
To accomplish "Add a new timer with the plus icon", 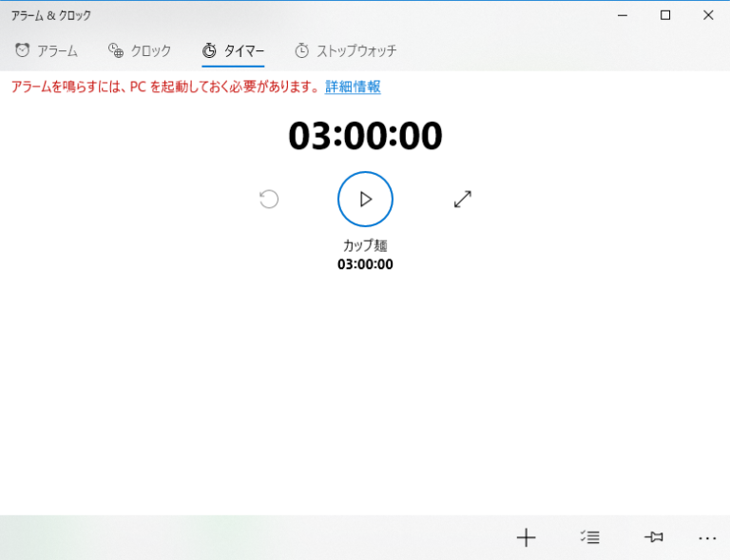I will coord(526,538).
